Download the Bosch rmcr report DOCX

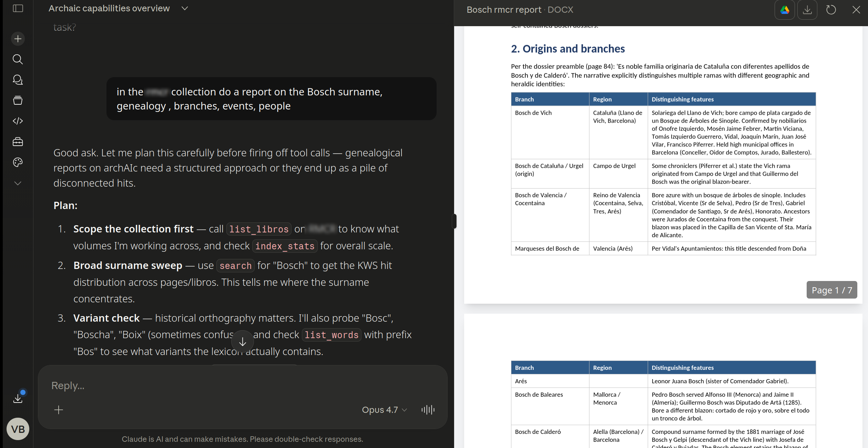pos(807,10)
